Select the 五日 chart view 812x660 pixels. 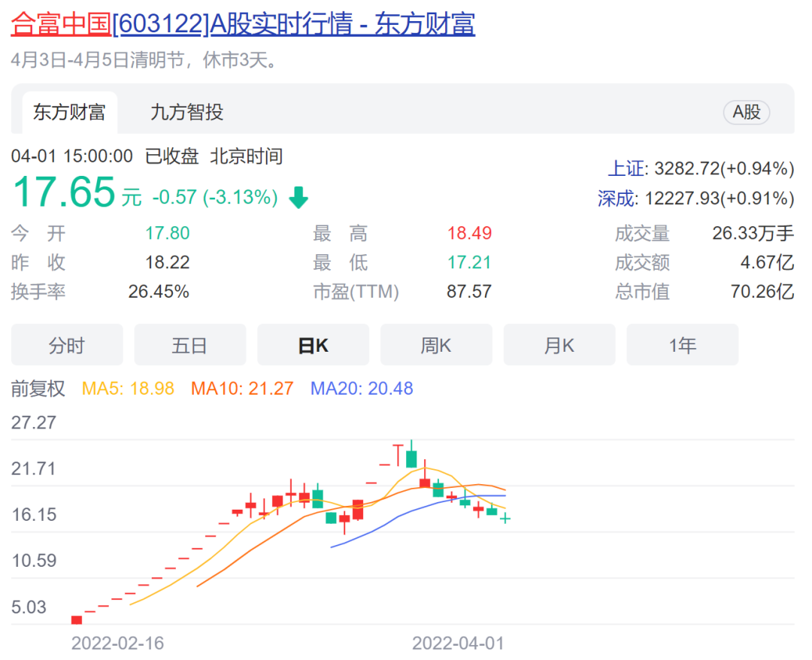tap(189, 345)
